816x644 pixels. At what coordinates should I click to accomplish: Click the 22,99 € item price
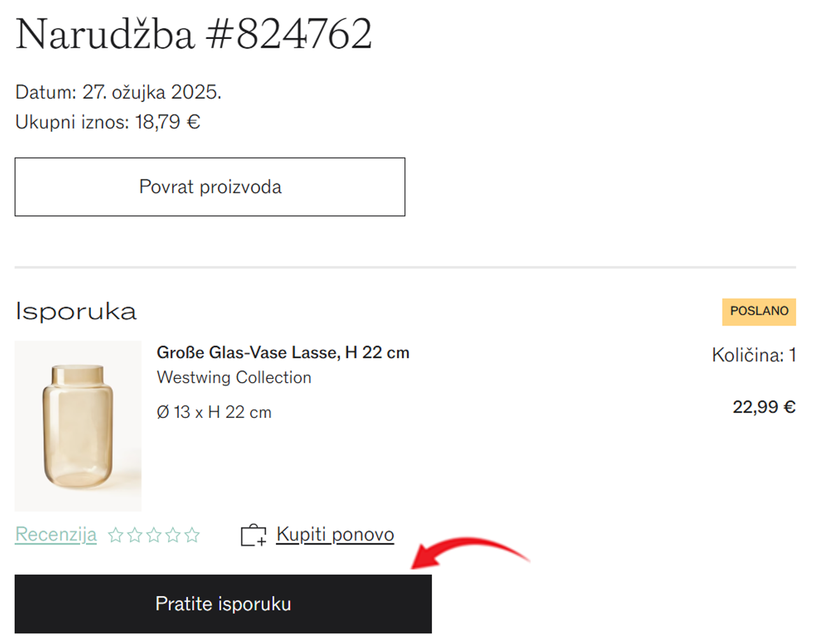tap(764, 406)
